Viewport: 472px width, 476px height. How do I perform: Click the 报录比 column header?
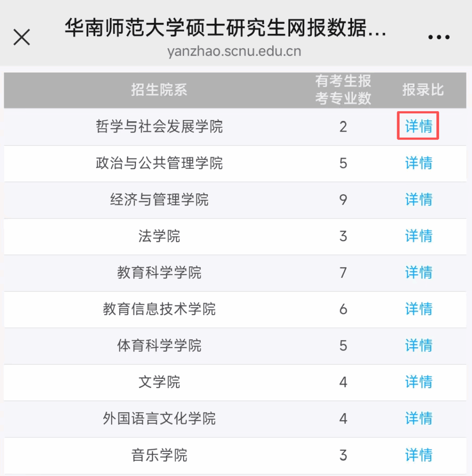point(423,90)
